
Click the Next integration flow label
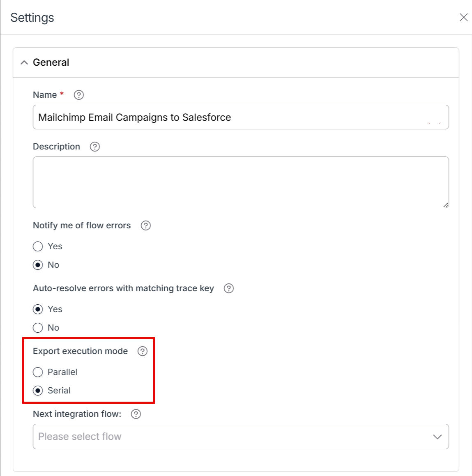coord(77,414)
